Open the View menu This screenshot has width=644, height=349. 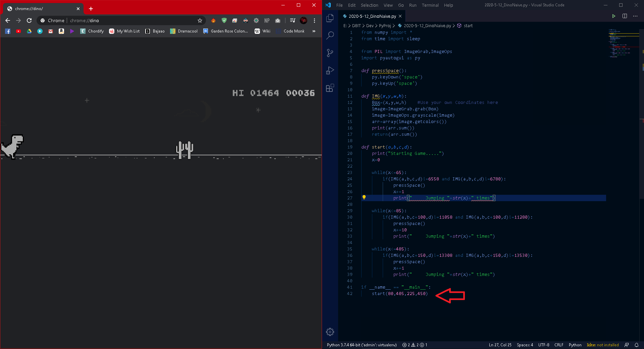tap(388, 5)
